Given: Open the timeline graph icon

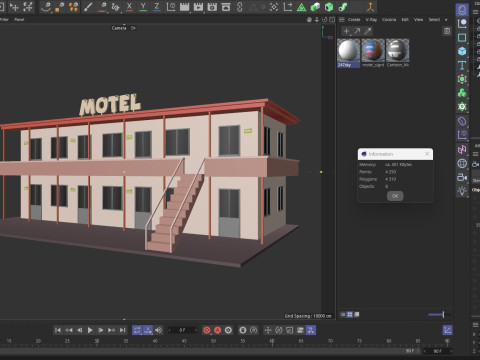Looking at the screenshot, I should tap(448, 330).
